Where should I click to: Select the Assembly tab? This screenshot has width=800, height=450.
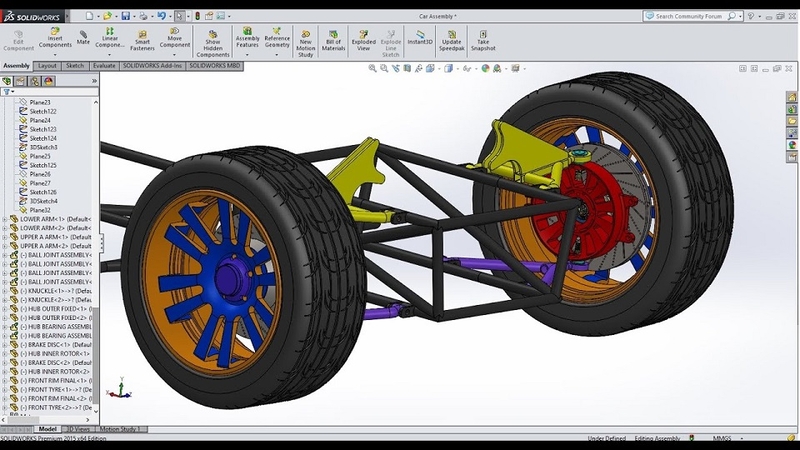[16, 66]
